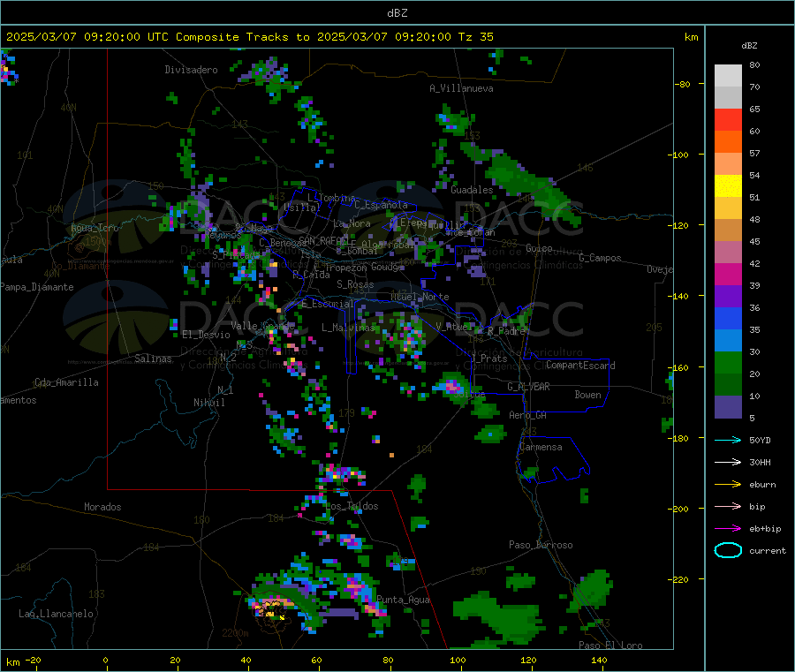Click the El_Desvio map label
Viewport: 795px width, 672px height.
pos(207,335)
